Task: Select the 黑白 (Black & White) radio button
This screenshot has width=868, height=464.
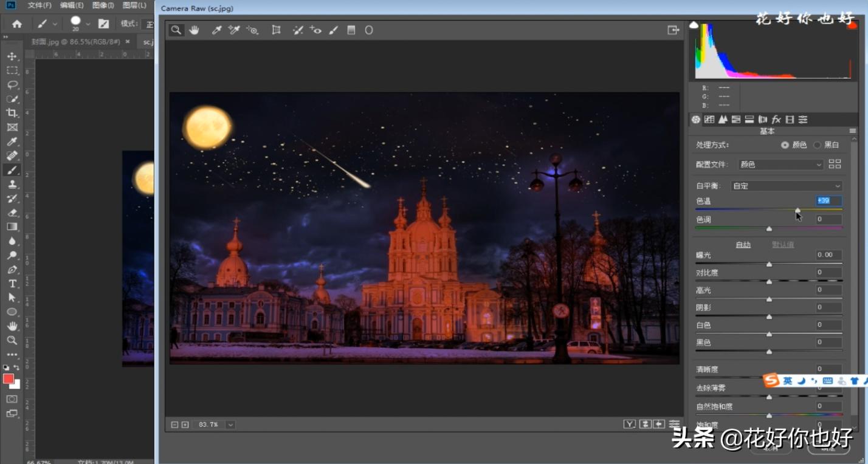Action: [x=817, y=145]
